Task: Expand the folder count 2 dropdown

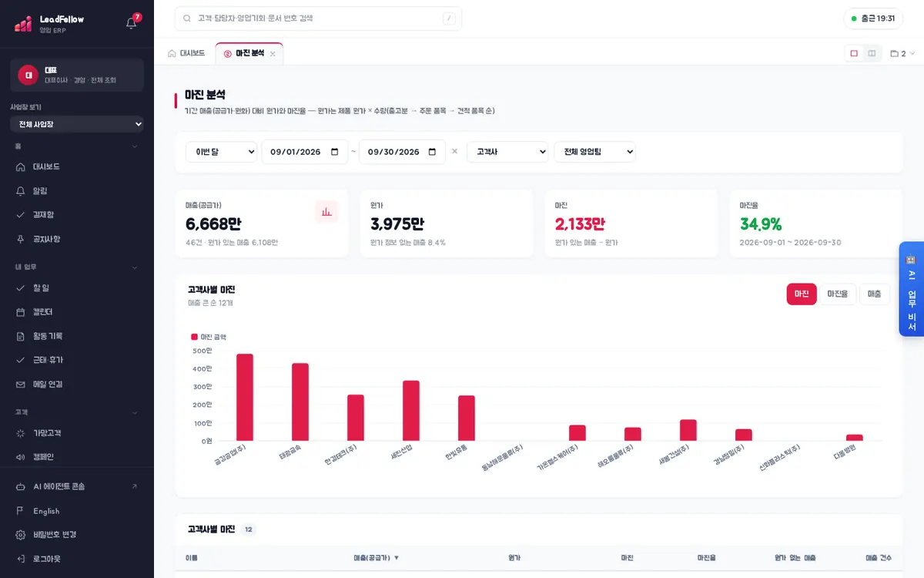Action: tap(902, 53)
